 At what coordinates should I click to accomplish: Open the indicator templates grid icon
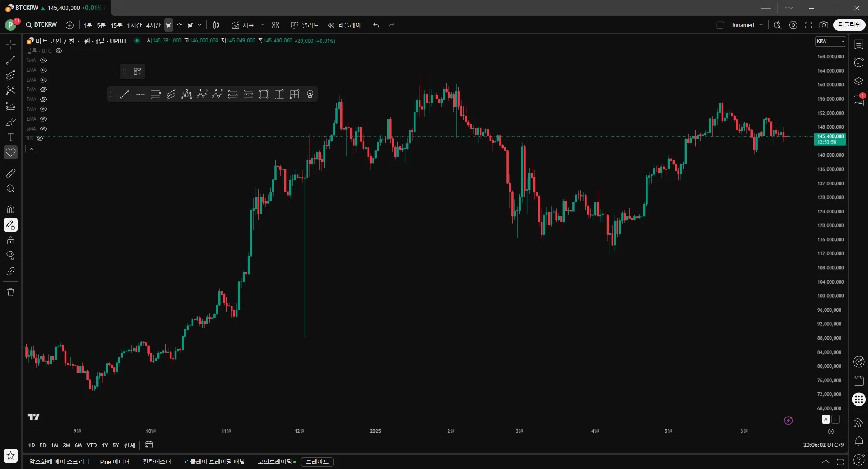pyautogui.click(x=276, y=25)
